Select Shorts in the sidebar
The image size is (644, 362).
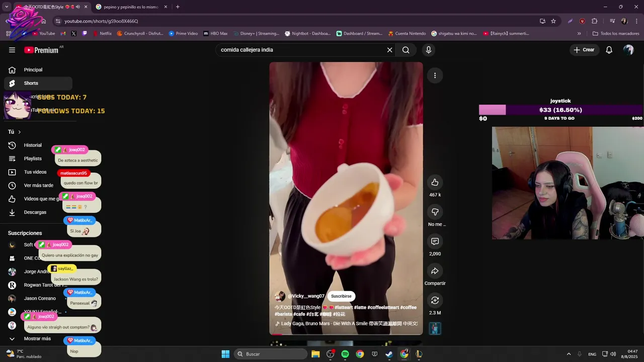(38, 83)
